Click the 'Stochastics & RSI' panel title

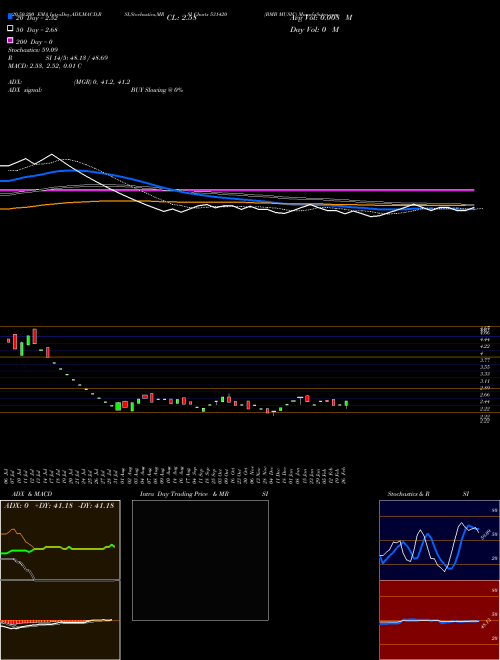pyautogui.click(x=428, y=494)
